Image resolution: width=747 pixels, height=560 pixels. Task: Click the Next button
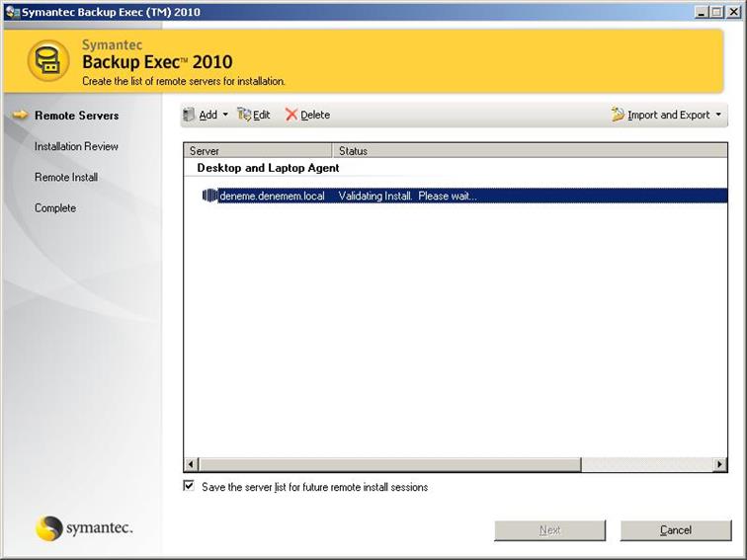(x=549, y=530)
